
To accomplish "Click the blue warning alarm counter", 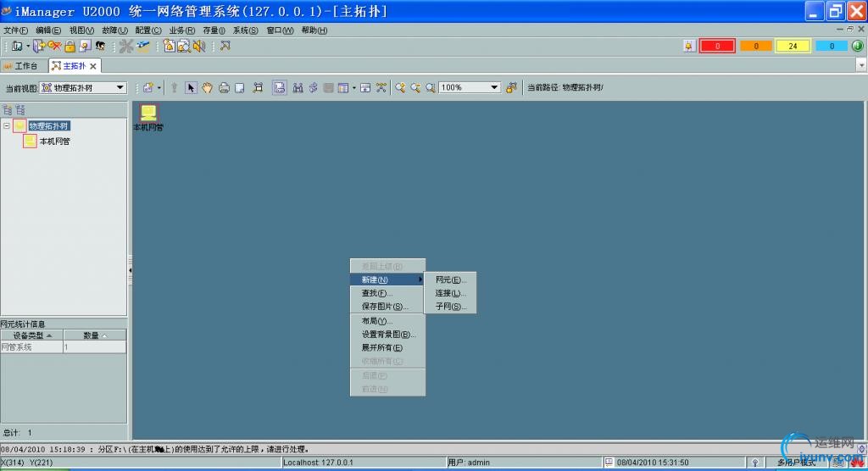I will pyautogui.click(x=832, y=46).
